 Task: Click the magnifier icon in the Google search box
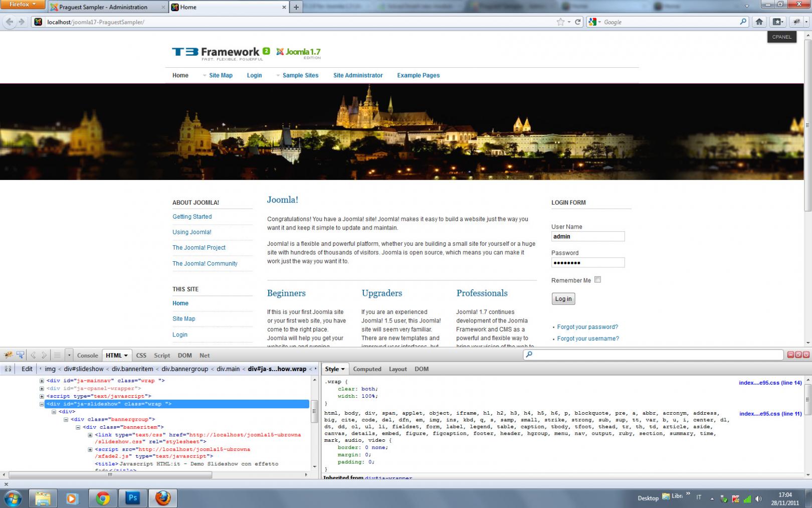pyautogui.click(x=743, y=22)
